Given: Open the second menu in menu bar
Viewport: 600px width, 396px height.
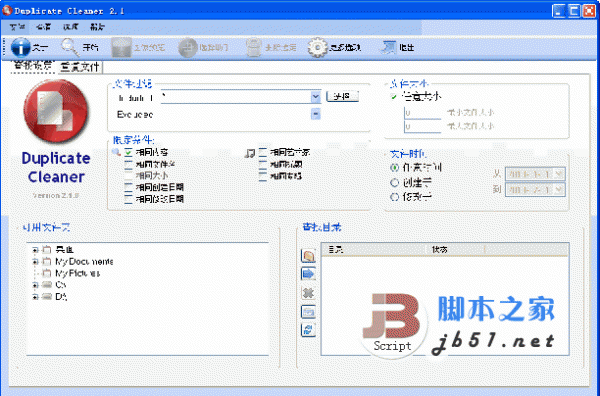Looking at the screenshot, I should point(44,27).
